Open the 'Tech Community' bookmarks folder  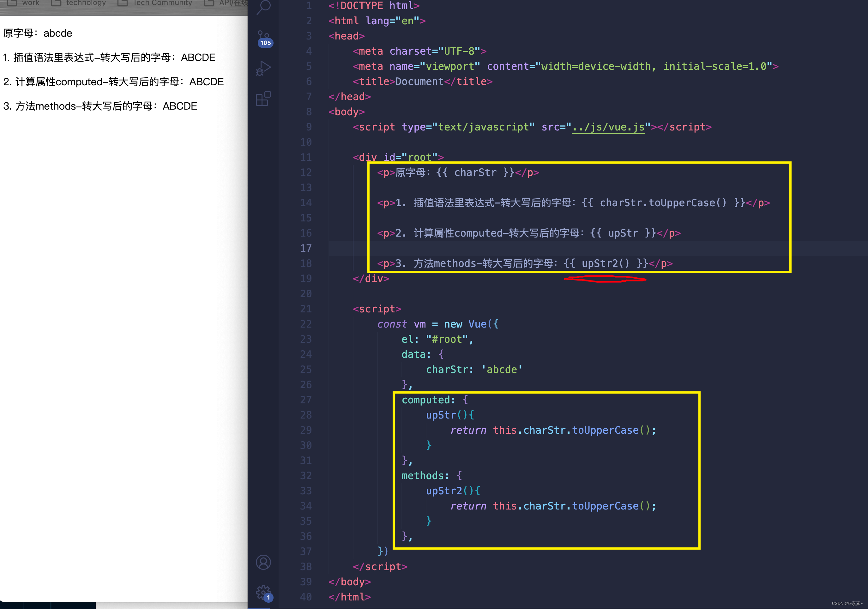click(155, 3)
